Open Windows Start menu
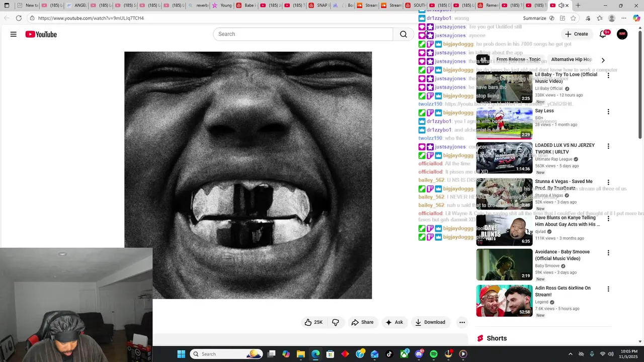 click(x=181, y=354)
